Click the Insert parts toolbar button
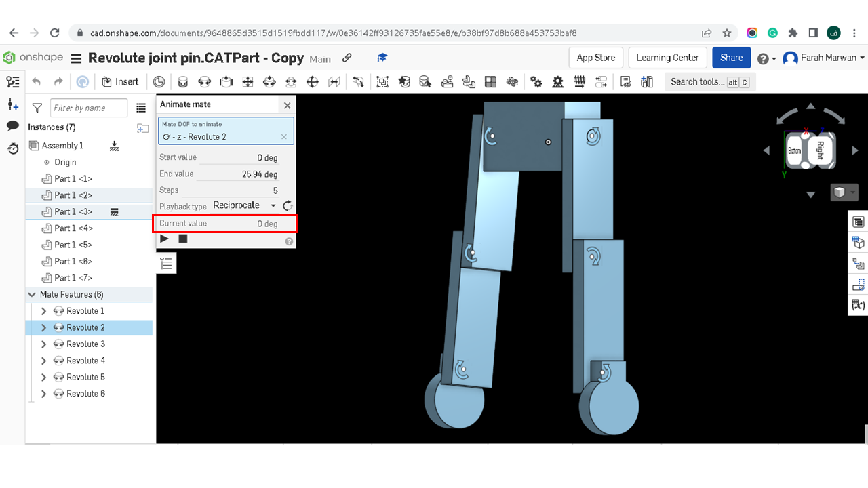 point(120,82)
